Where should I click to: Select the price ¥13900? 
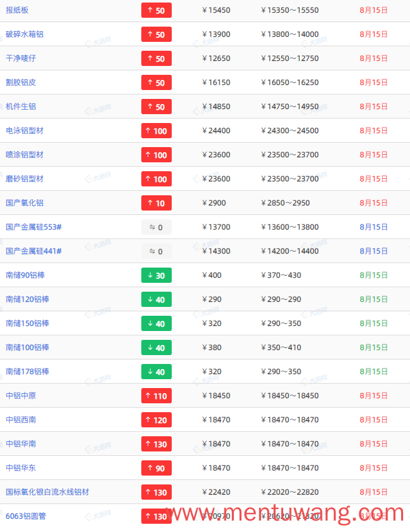pyautogui.click(x=216, y=34)
